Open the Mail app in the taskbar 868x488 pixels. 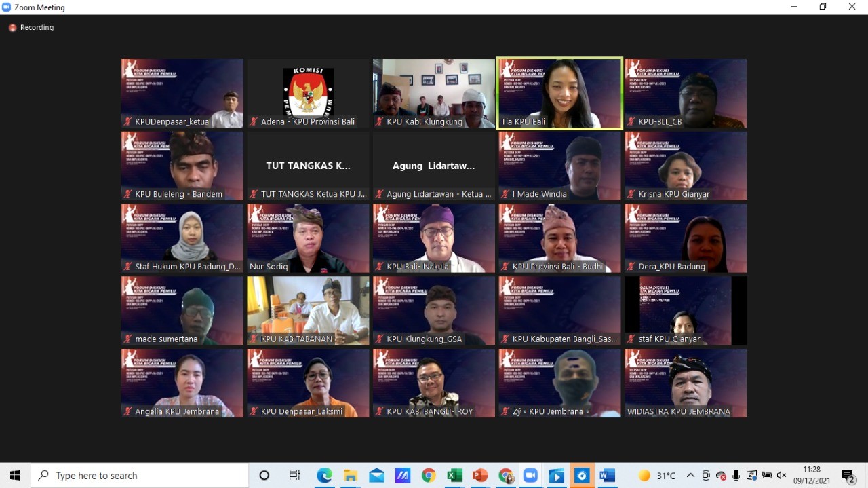376,476
